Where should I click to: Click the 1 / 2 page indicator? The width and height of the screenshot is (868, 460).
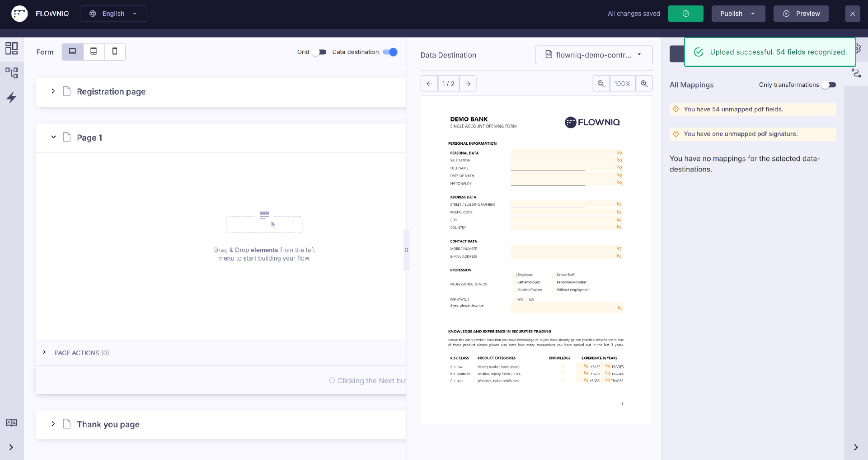pos(448,84)
